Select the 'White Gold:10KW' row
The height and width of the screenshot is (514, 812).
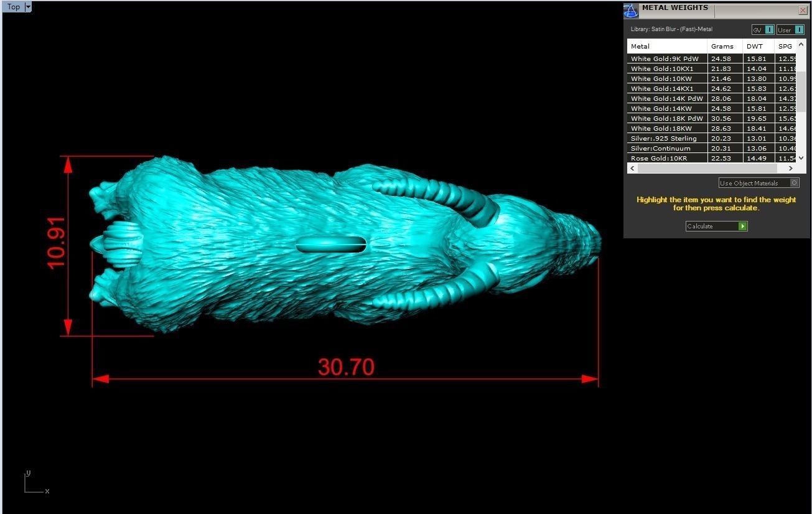tap(712, 78)
